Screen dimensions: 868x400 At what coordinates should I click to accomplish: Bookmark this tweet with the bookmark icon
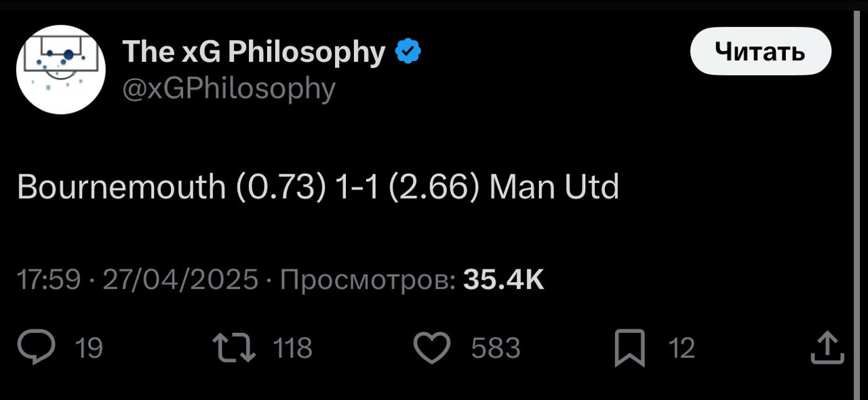(629, 348)
